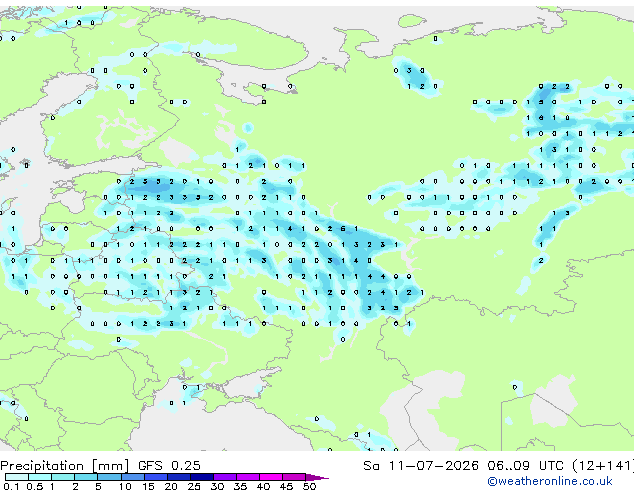634x490 pixels.
Task: Select the 35–40 mm magenta legend swatch
Action: coord(248,477)
